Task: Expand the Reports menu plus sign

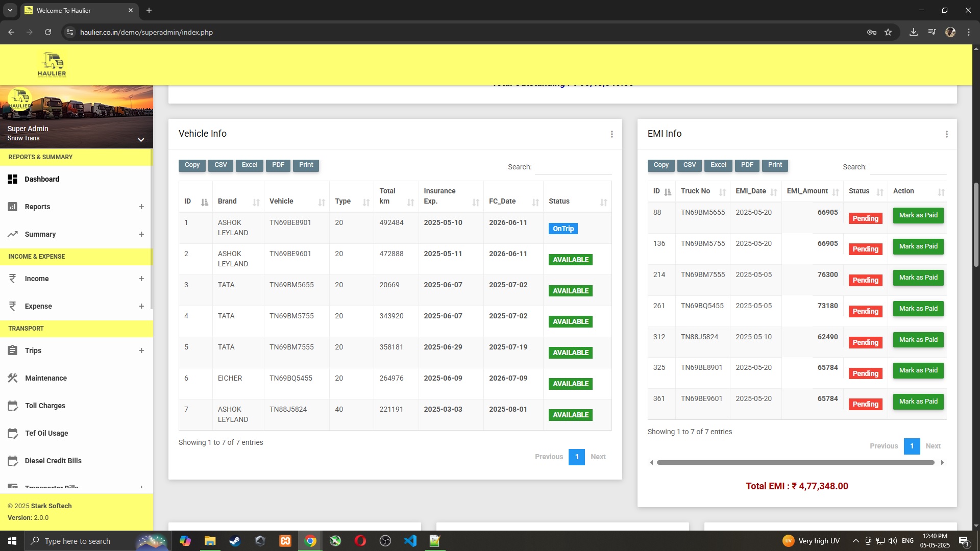Action: click(x=141, y=207)
